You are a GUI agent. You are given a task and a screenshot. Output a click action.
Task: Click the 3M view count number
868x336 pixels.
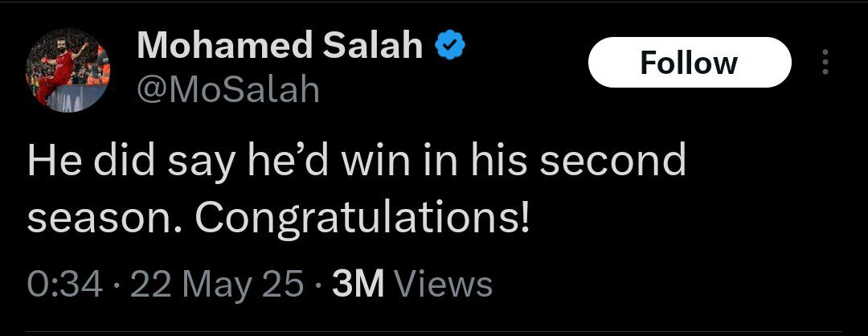(358, 283)
